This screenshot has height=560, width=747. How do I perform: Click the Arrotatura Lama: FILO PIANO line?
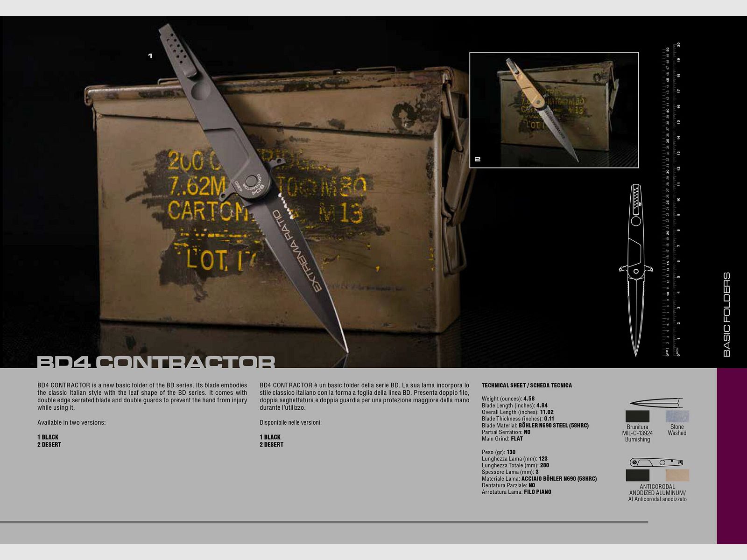click(516, 492)
